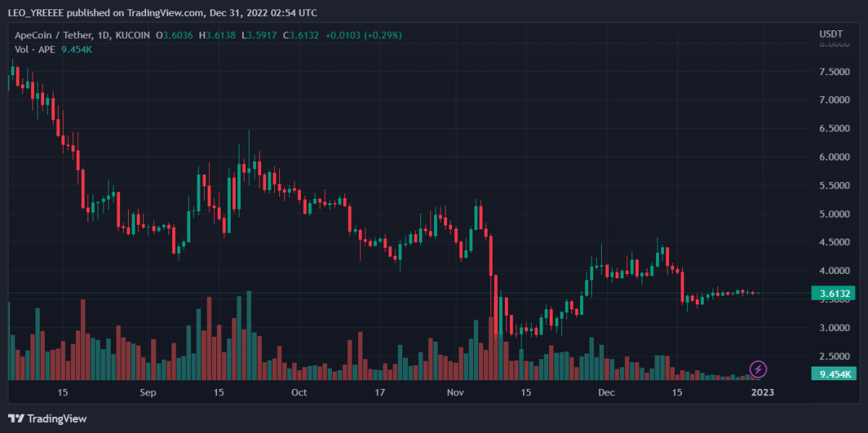The width and height of the screenshot is (868, 433).
Task: Click the KUCOIN exchange name in legend
Action: click(132, 35)
